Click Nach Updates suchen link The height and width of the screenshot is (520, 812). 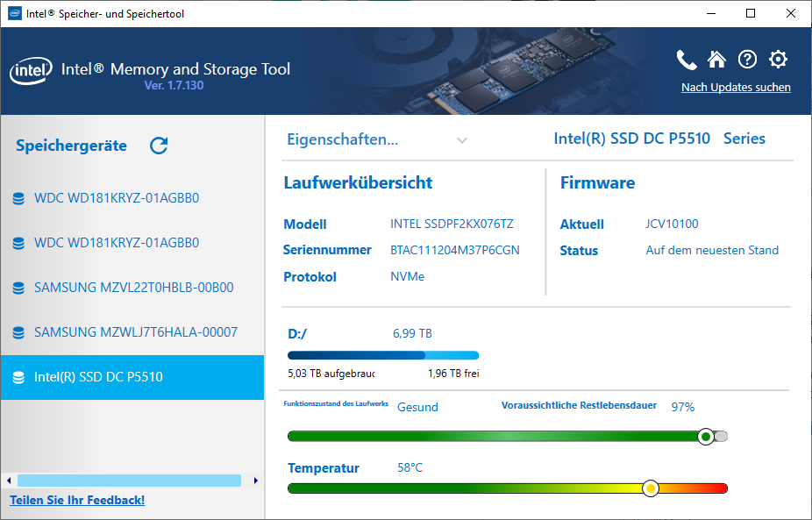coord(736,88)
